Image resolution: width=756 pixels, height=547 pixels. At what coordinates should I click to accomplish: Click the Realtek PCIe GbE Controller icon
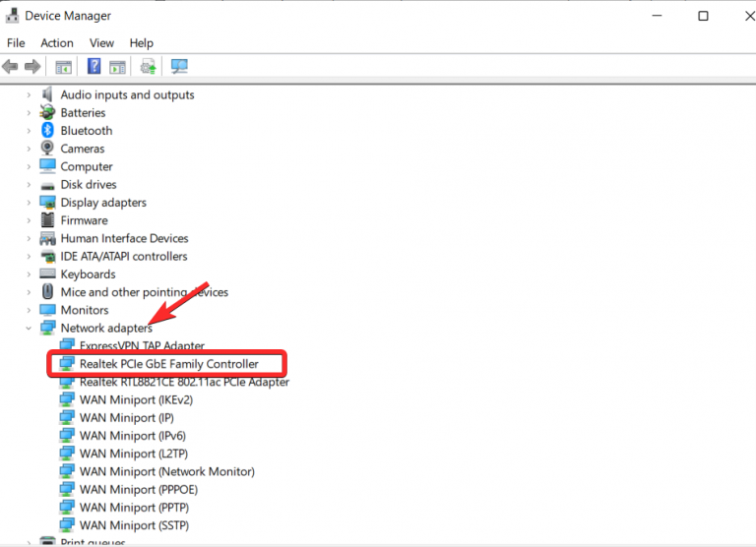(67, 363)
